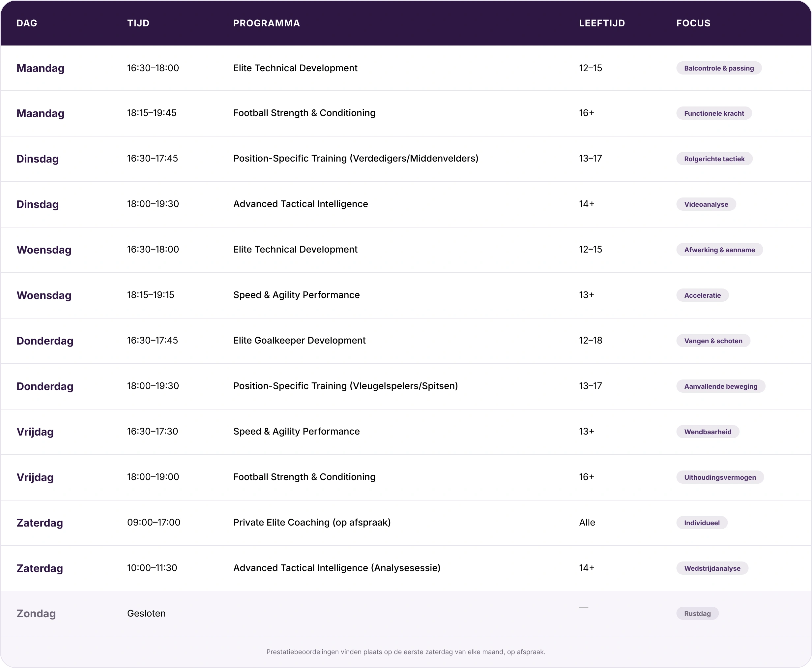Click the Afwerking & aanname tag
Screen dimensions: 812x668
click(x=719, y=250)
